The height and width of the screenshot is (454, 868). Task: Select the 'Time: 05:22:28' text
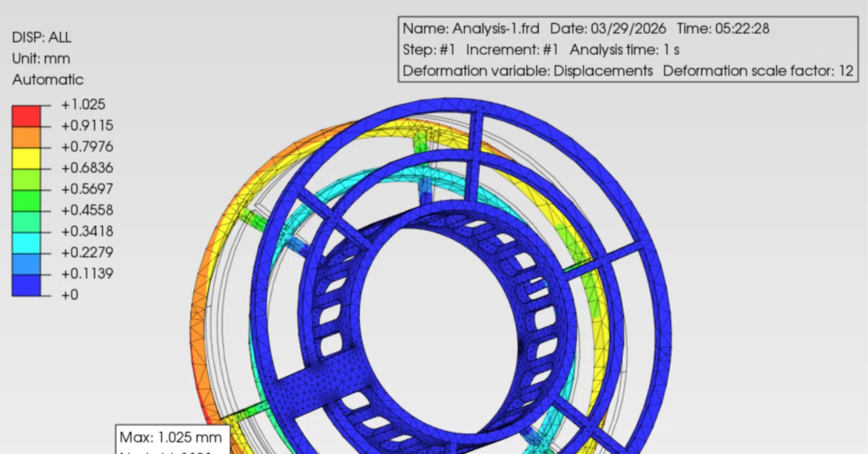pyautogui.click(x=723, y=28)
